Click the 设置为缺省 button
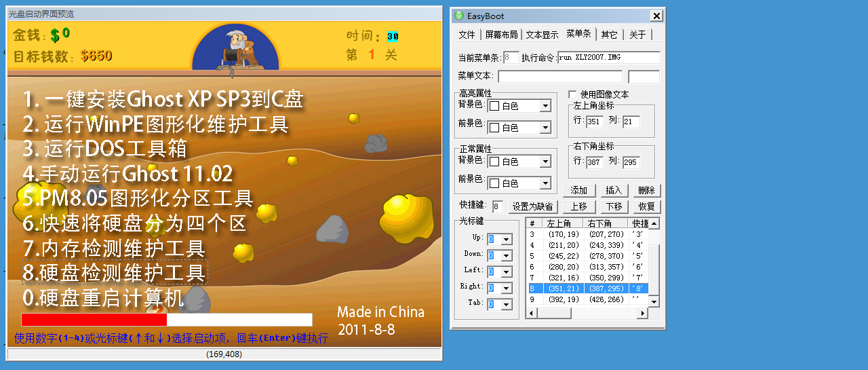This screenshot has height=370, width=868. (x=532, y=207)
